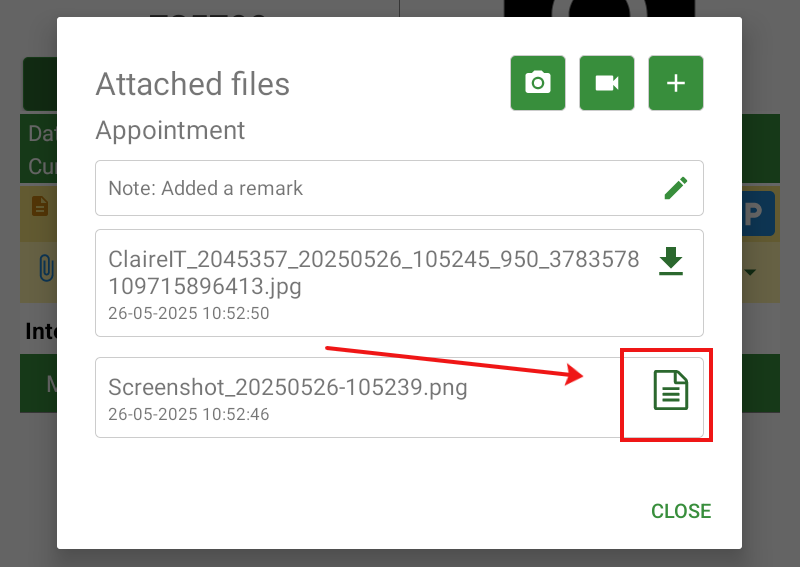The height and width of the screenshot is (567, 800).
Task: Open the document icon beside Screenshot png
Action: click(670, 390)
